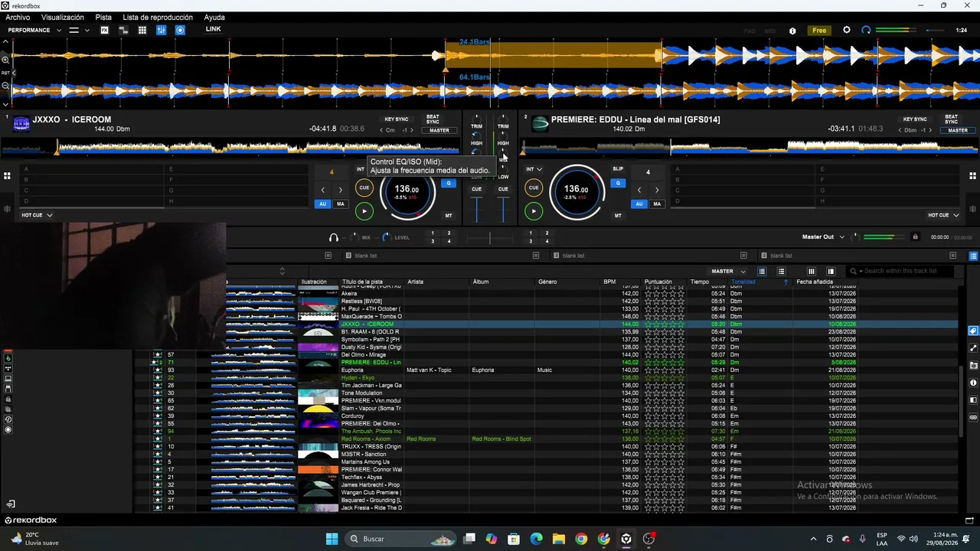Screen dimensions: 980x551
Task: Click the LINK button
Action: click(213, 29)
